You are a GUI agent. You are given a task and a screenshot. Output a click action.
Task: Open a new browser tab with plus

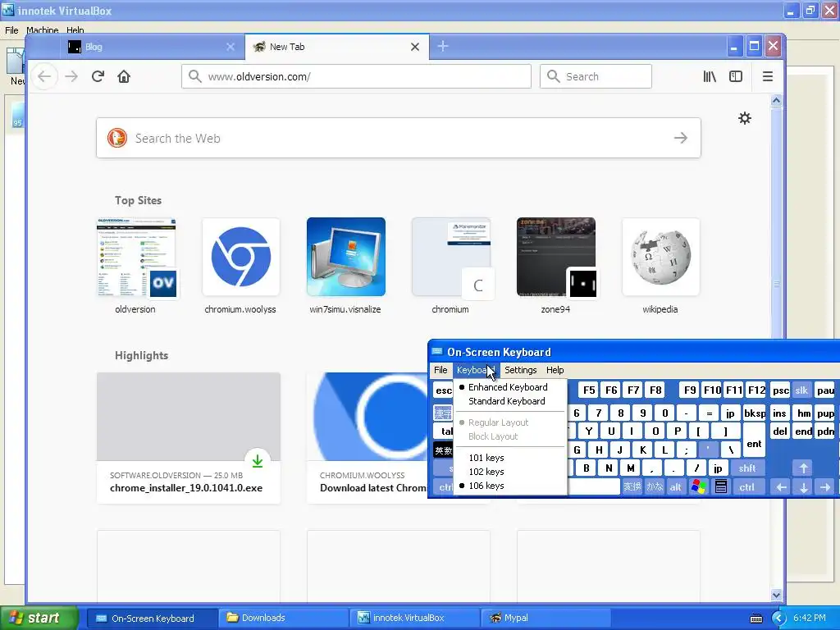coord(442,47)
